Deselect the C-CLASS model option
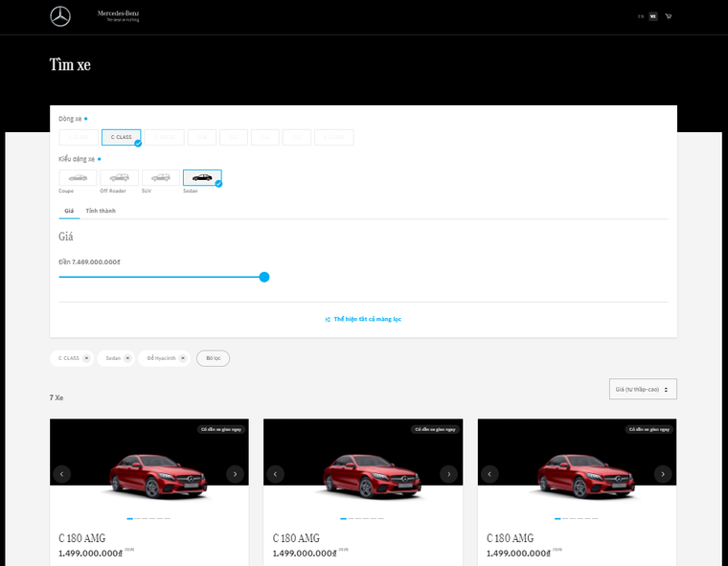The height and width of the screenshot is (566, 728). point(122,137)
